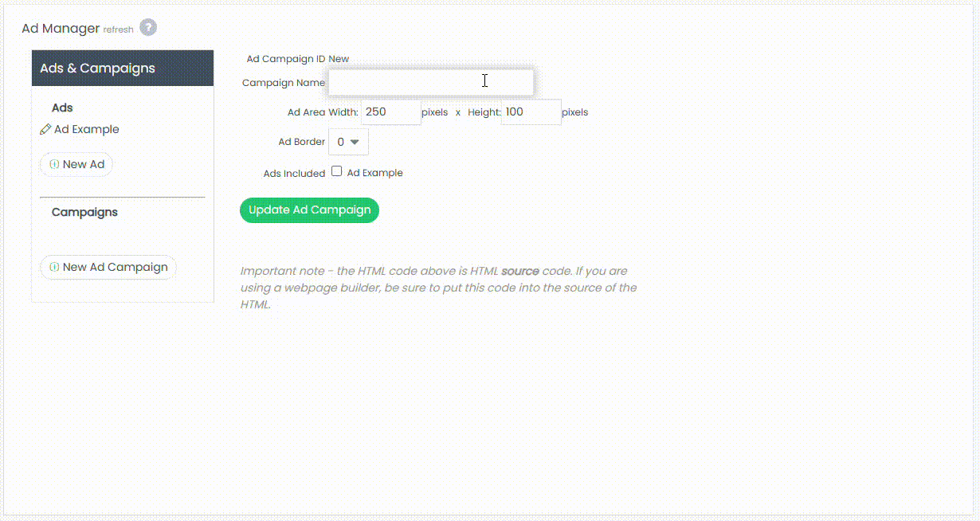Click the Height pixels field
Viewport: 980px width, 521px height.
(x=531, y=112)
